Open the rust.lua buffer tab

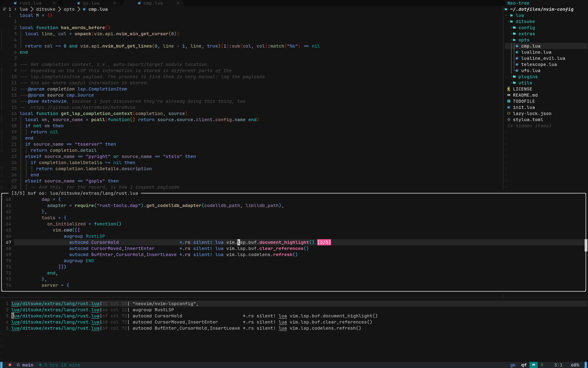click(30, 3)
